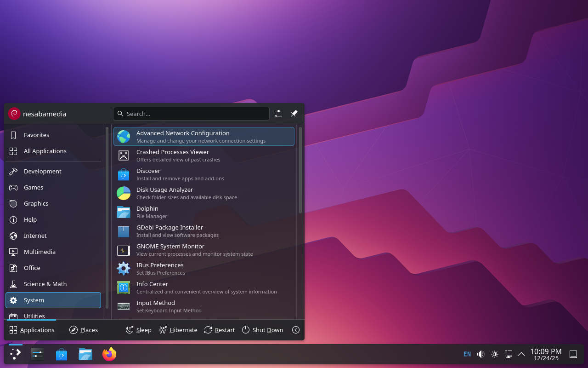The height and width of the screenshot is (368, 588).
Task: Expand the hidden system tray icons arrow
Action: [x=521, y=354]
